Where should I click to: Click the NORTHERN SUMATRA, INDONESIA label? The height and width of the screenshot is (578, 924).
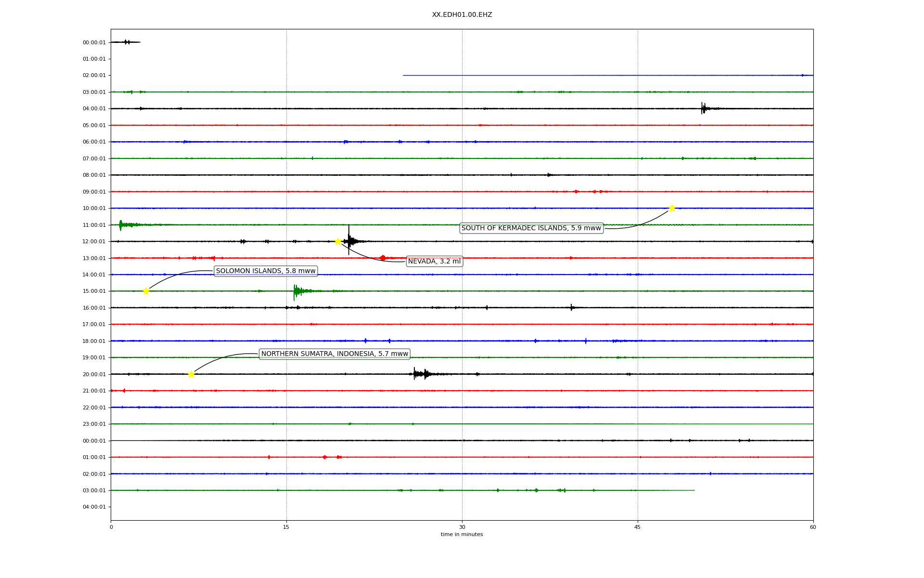pyautogui.click(x=334, y=354)
